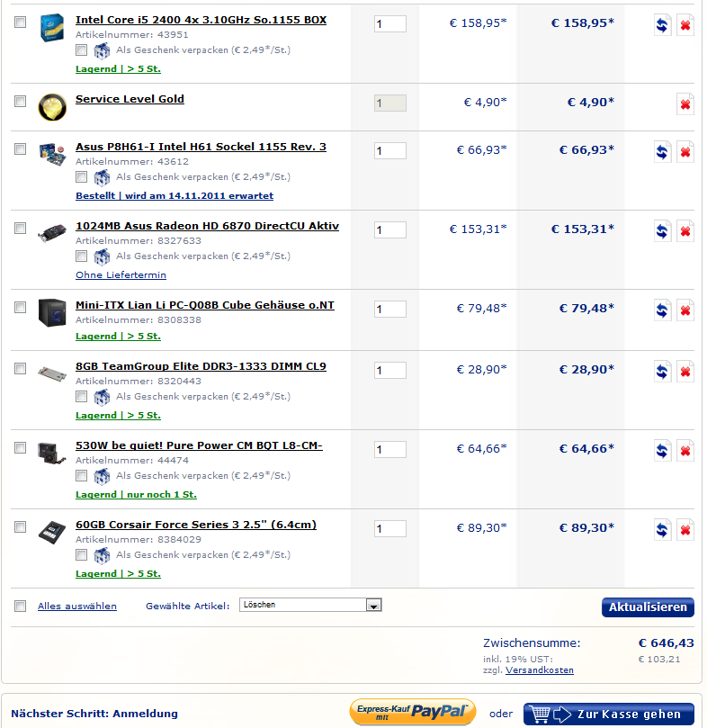
Task: Click Zur Kasse gehen checkout button
Action: click(608, 715)
